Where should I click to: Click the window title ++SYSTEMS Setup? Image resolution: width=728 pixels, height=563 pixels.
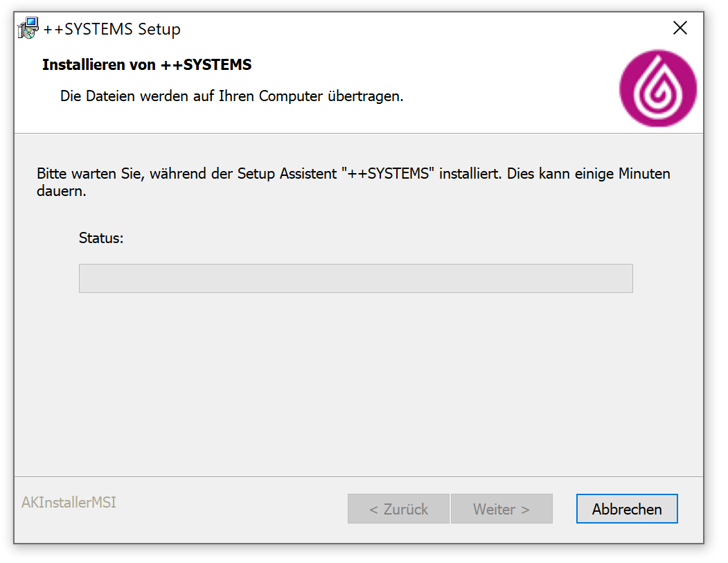[112, 29]
